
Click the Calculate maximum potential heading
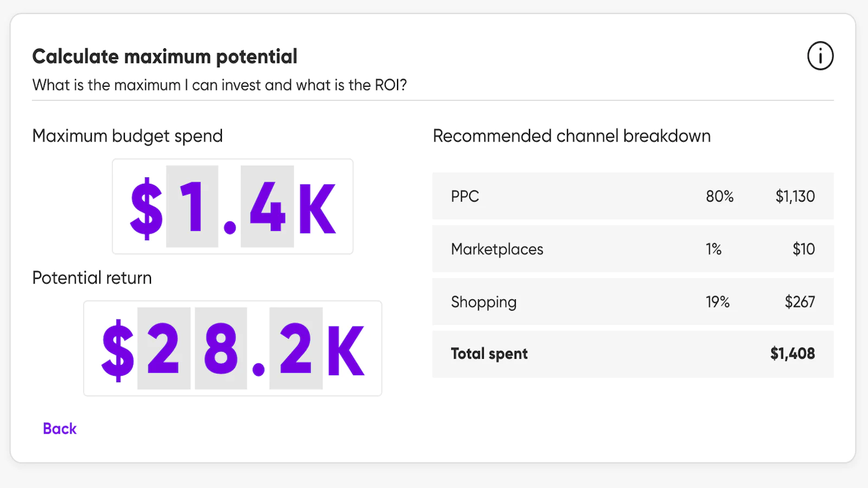coord(165,56)
